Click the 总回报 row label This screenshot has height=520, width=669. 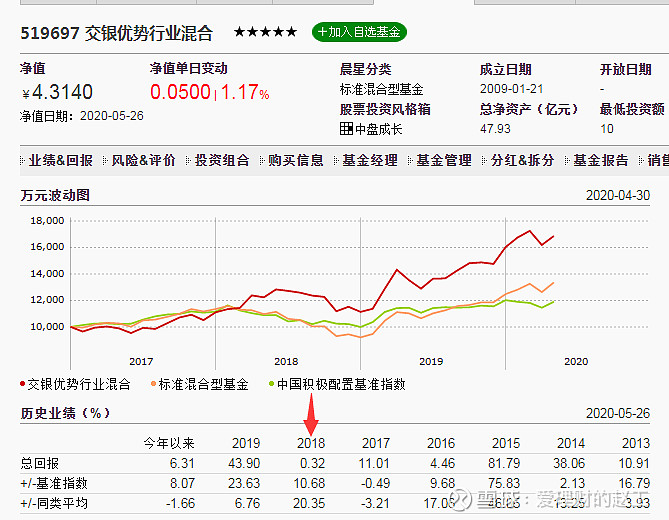click(x=40, y=463)
